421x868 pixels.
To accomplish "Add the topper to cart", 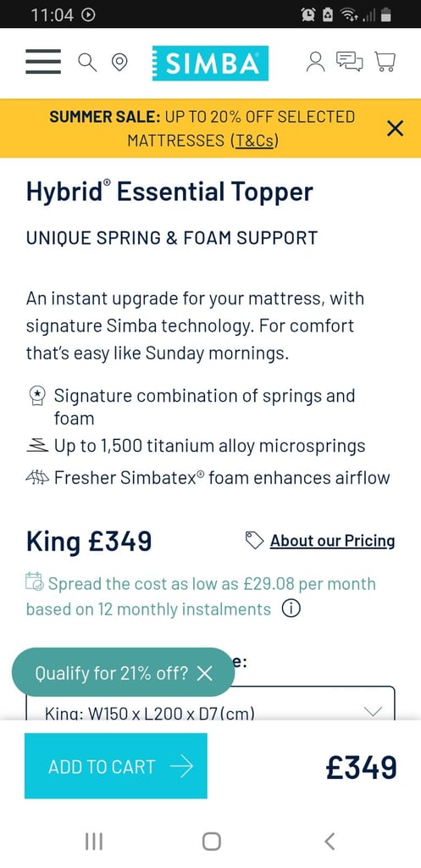I will [115, 766].
